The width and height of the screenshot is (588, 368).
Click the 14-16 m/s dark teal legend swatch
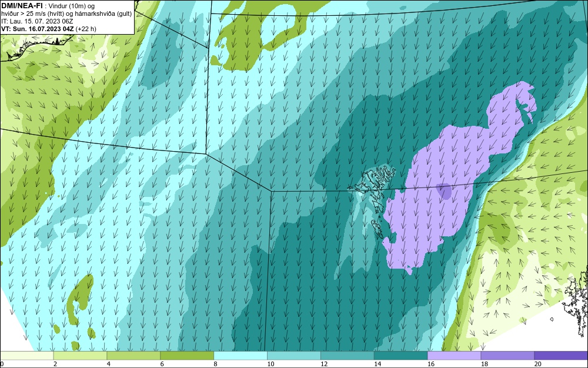pos(401,356)
